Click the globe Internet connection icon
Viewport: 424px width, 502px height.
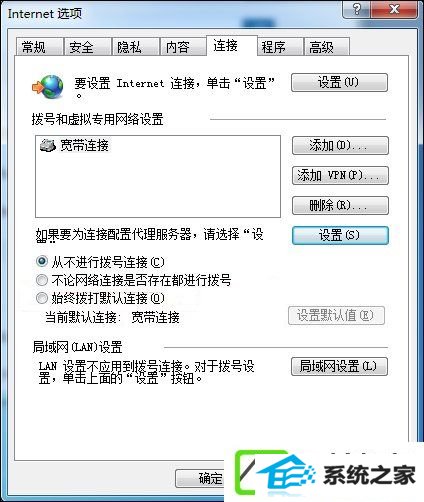(48, 86)
